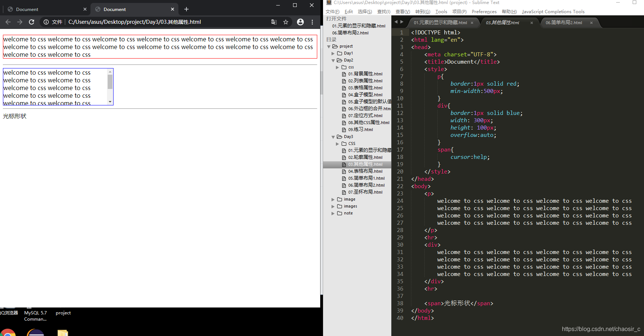Open 09.练习.html file
Screen dimensions: 644x336
[x=360, y=130]
